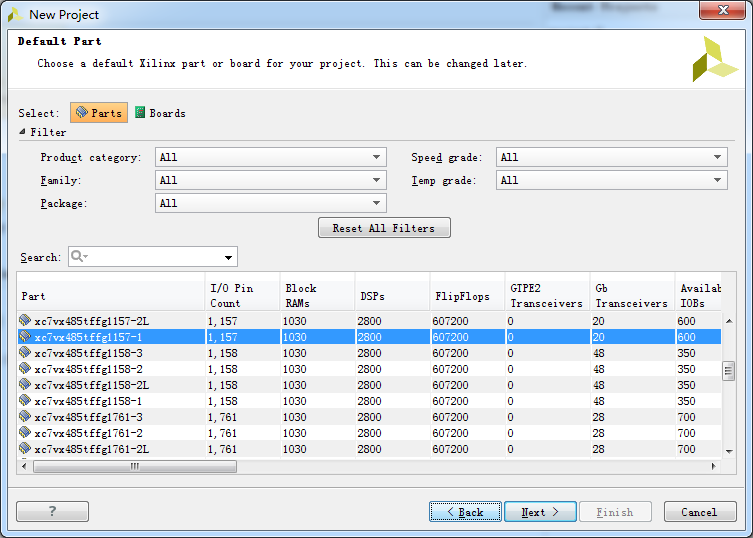The image size is (753, 538).
Task: Proceed with the Next button
Action: click(540, 512)
